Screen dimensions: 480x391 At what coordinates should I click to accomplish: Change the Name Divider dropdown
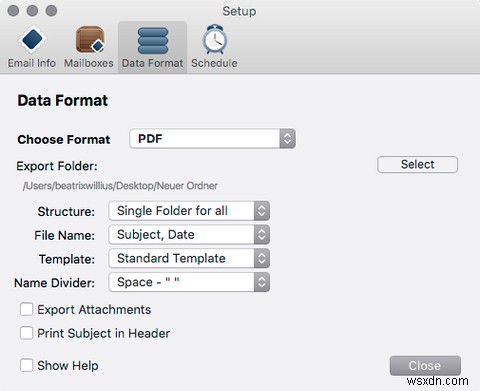click(x=189, y=282)
